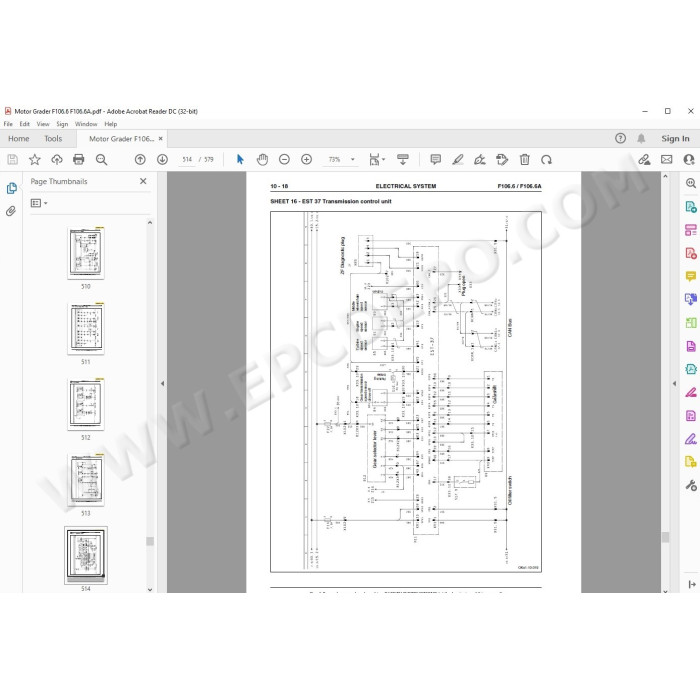Viewport: 700px width, 700px height.
Task: Open the help question mark icon
Action: pyautogui.click(x=620, y=138)
